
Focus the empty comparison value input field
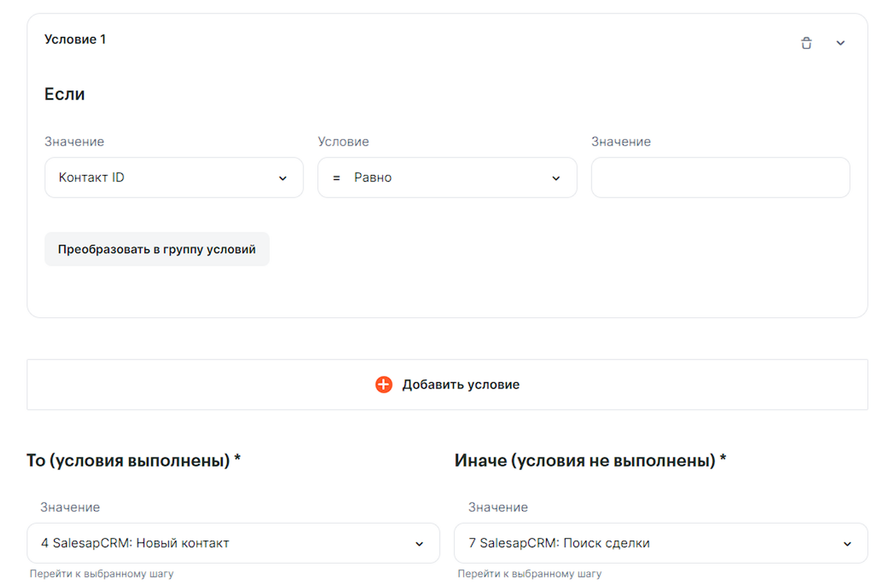pyautogui.click(x=720, y=177)
